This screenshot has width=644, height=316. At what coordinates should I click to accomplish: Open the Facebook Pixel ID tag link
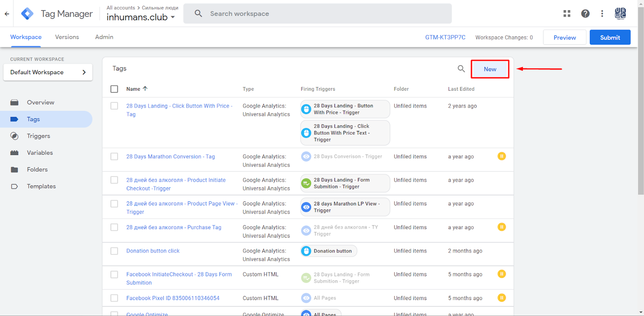[x=173, y=298]
